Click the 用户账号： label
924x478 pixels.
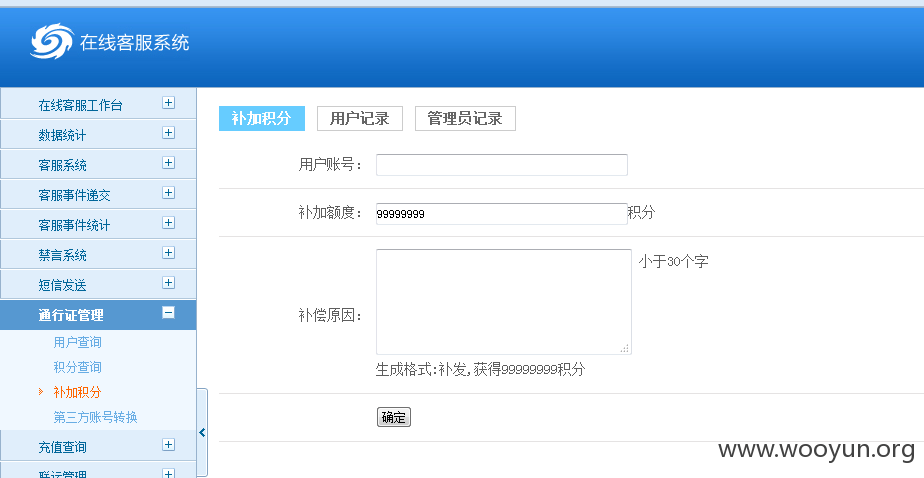point(331,164)
